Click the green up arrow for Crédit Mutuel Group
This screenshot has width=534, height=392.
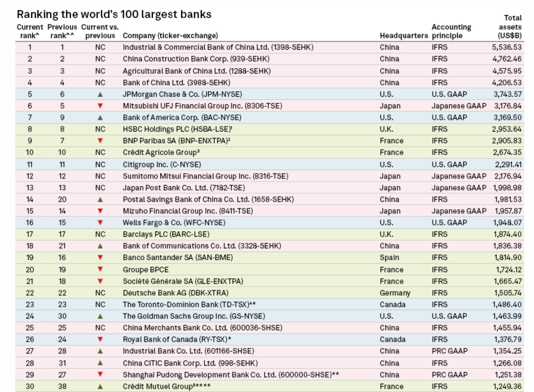click(100, 387)
